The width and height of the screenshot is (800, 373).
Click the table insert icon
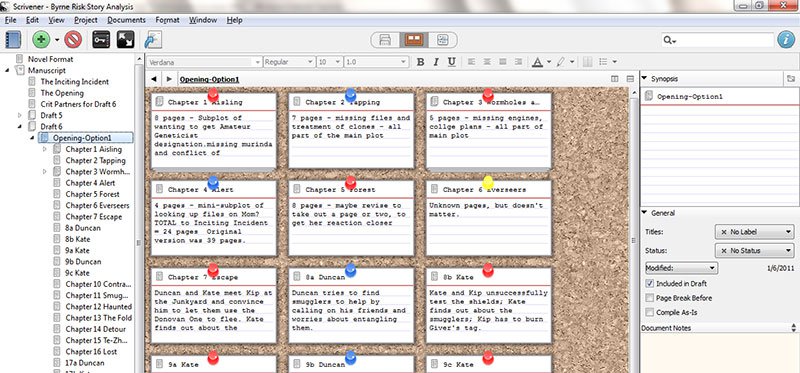coord(587,62)
